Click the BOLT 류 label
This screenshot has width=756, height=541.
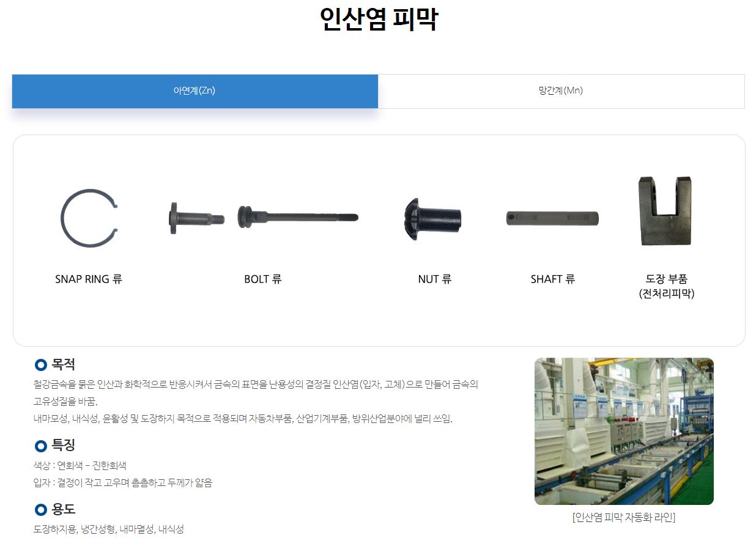263,279
